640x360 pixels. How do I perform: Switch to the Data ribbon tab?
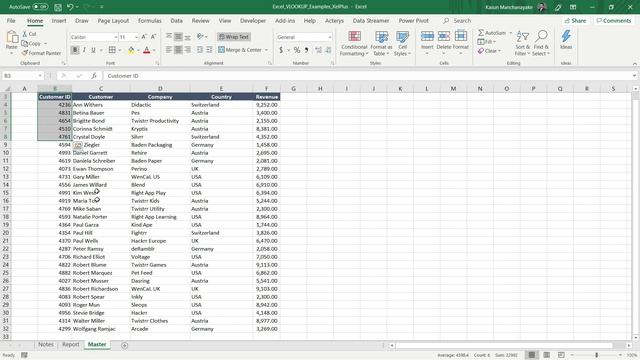tap(176, 20)
